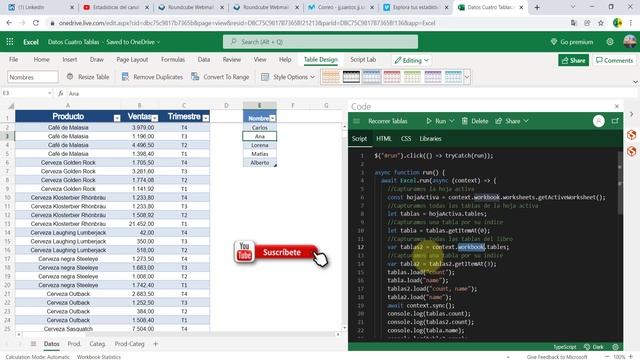640x360 pixels.
Task: Run the Recorrer Tablas script
Action: pyautogui.click(x=436, y=121)
